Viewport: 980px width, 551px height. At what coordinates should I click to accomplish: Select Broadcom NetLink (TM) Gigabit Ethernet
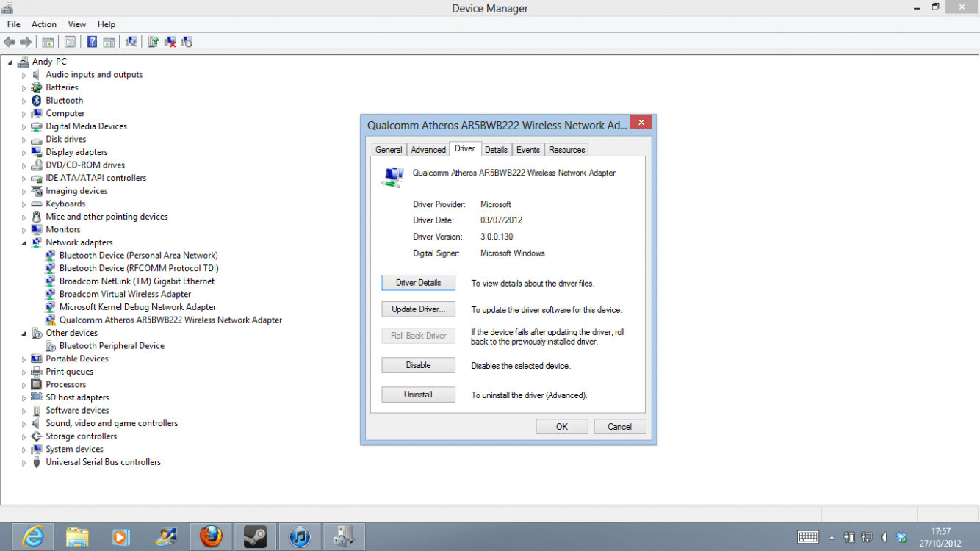(x=137, y=281)
